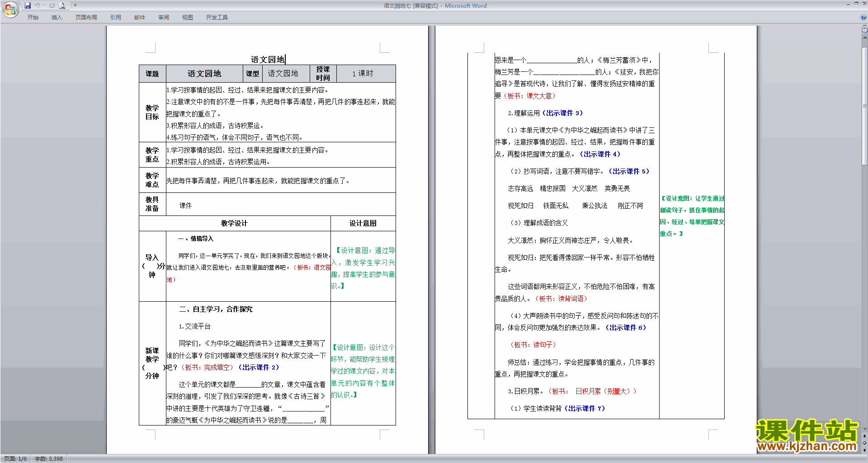The image size is (868, 463).
Task: Click the blue text (出示课件 5)
Action: [x=629, y=171]
